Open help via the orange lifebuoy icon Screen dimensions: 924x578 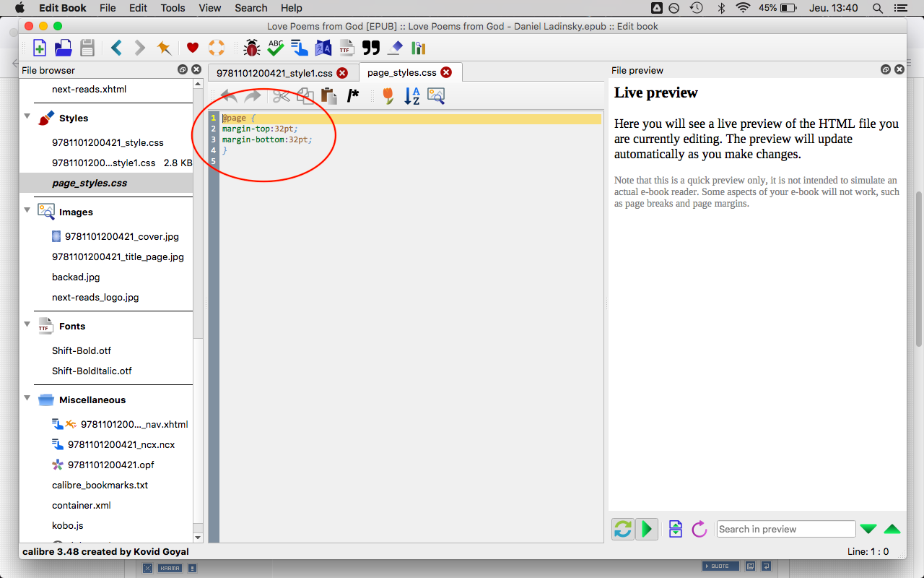click(217, 48)
